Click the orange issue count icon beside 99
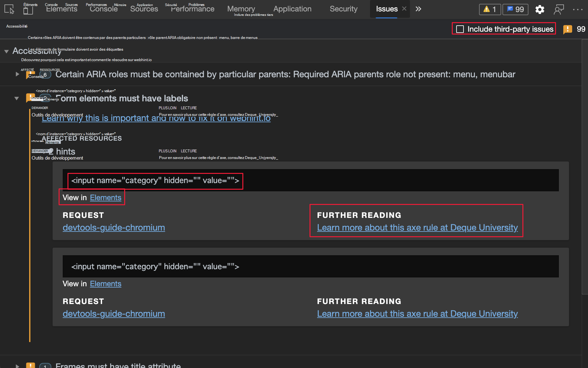Image resolution: width=588 pixels, height=368 pixels. 568,29
